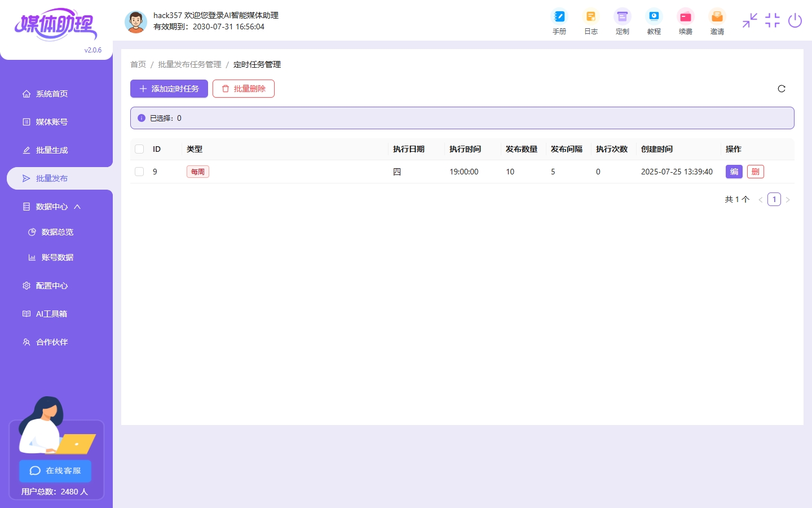
Task: Open 在线客服 customer service chat
Action: [x=55, y=471]
